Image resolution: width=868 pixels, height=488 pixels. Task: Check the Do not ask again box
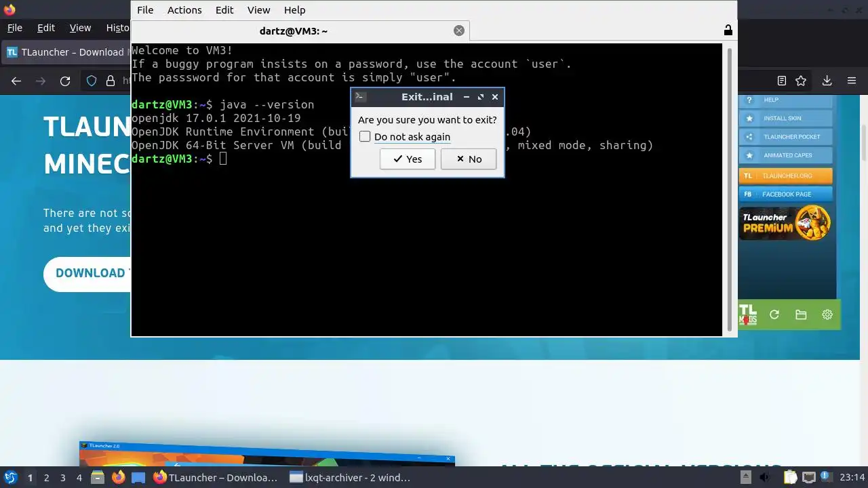click(x=365, y=137)
